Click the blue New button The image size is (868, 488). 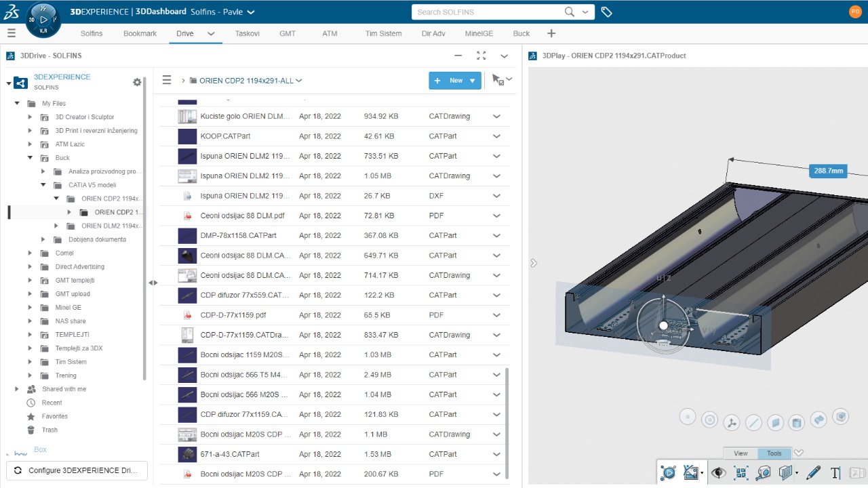tap(450, 80)
